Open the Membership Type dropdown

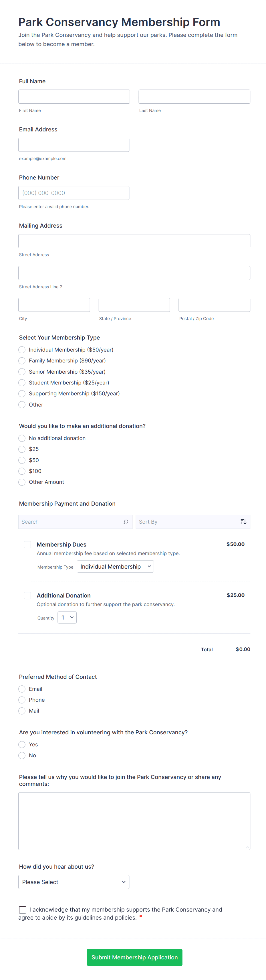point(115,567)
